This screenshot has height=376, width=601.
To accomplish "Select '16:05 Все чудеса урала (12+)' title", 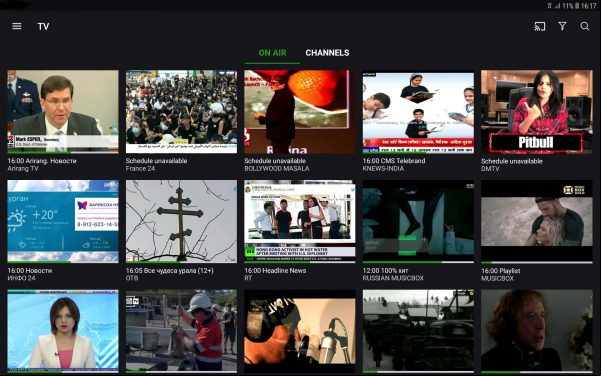I will point(170,271).
